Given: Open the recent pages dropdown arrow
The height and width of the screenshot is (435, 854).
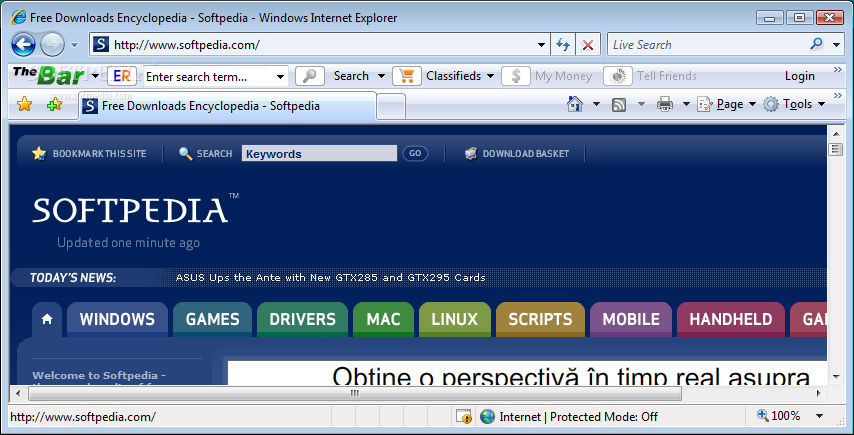Looking at the screenshot, I should 75,45.
